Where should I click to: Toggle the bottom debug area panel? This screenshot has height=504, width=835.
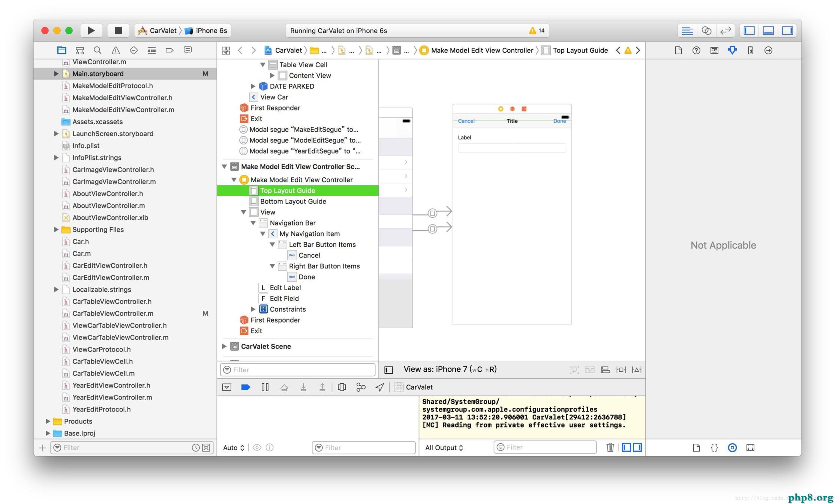tap(768, 30)
